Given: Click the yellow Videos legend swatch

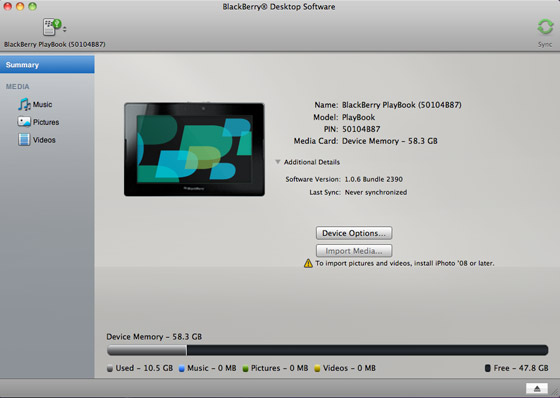Looking at the screenshot, I should tap(317, 368).
